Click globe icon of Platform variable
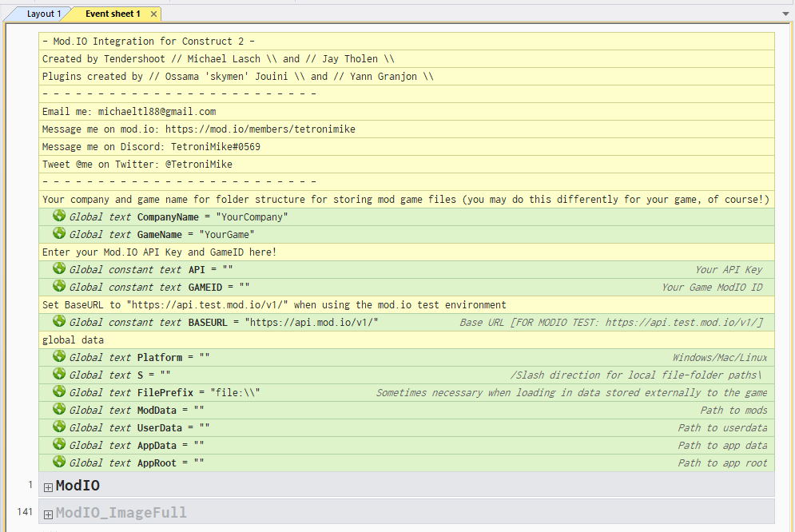 59,356
